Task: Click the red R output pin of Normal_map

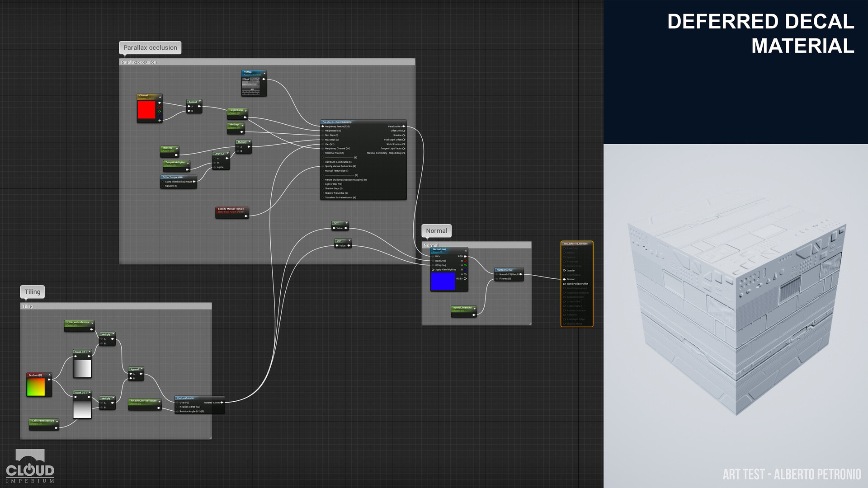Action: pos(465,261)
